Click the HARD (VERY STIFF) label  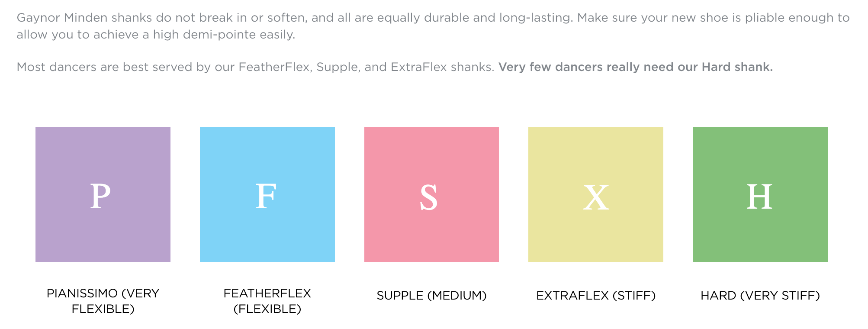tap(760, 295)
